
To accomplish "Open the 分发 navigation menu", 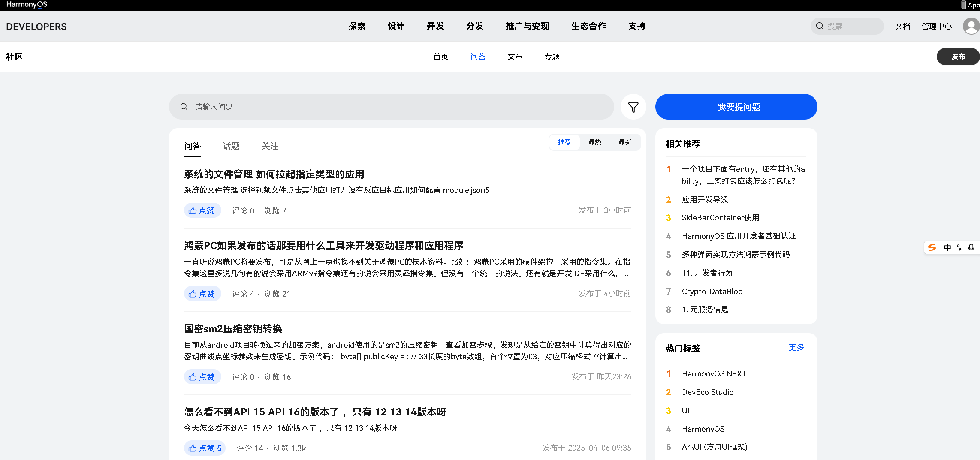I will click(x=475, y=26).
